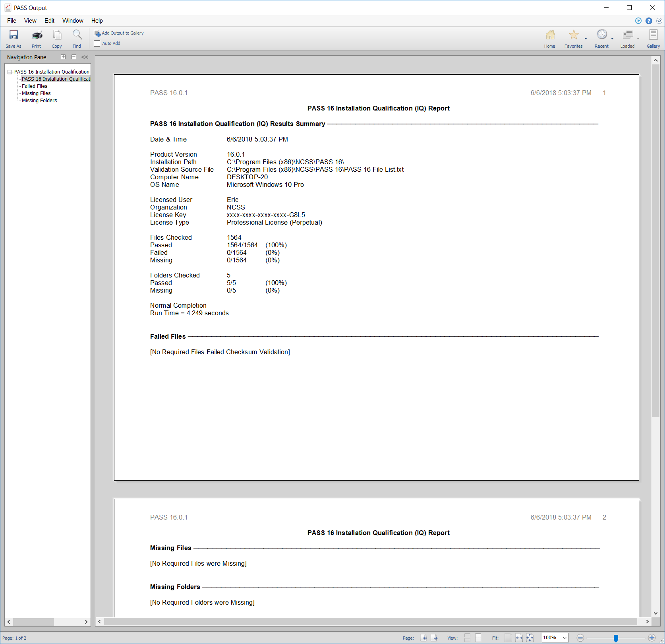Click Validation Source File path text
665x644 pixels.
pos(315,170)
